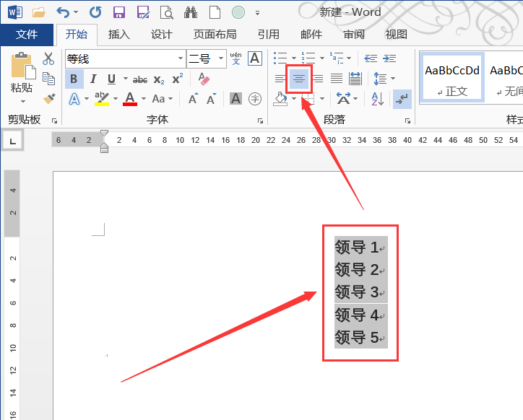Toggle Italic formatting
Image resolution: width=523 pixels, height=420 pixels.
click(93, 79)
